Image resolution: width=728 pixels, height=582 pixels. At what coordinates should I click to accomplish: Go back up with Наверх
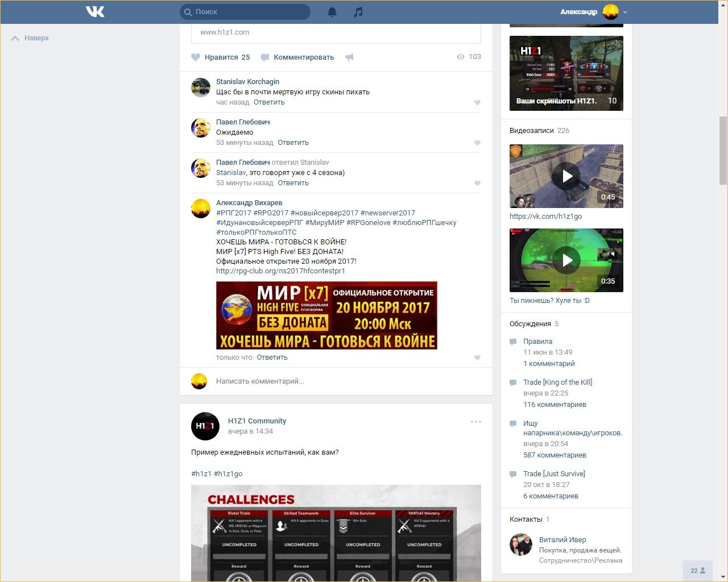pyautogui.click(x=30, y=38)
